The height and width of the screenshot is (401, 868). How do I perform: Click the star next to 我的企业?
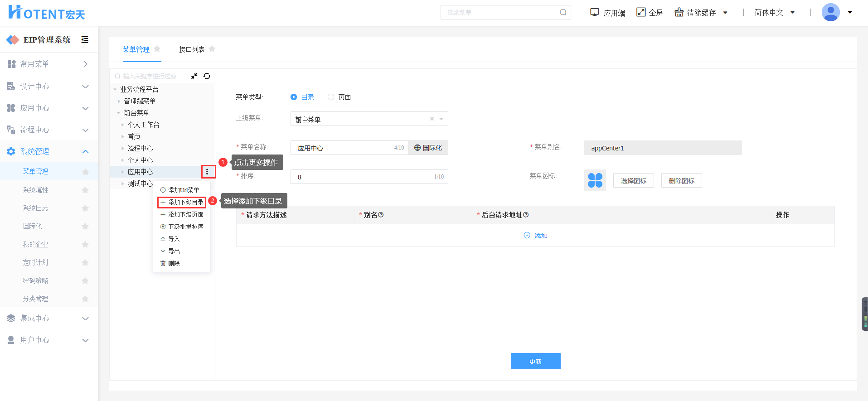pyautogui.click(x=85, y=244)
